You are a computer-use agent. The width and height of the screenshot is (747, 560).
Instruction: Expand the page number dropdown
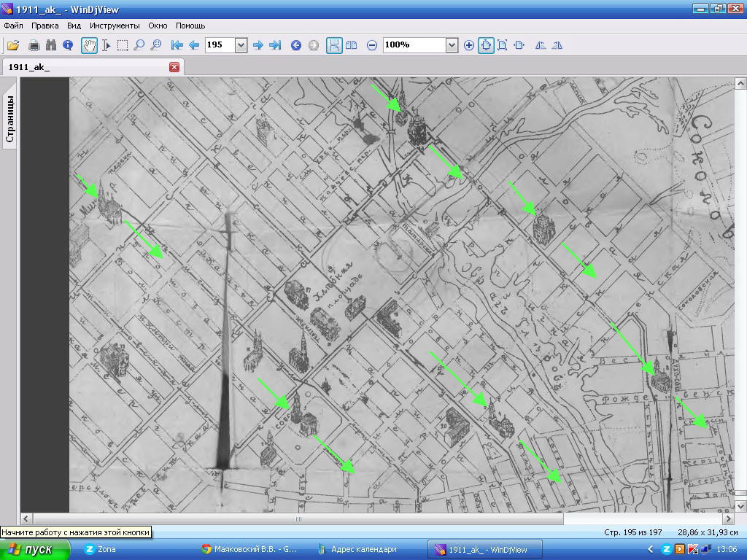[241, 45]
